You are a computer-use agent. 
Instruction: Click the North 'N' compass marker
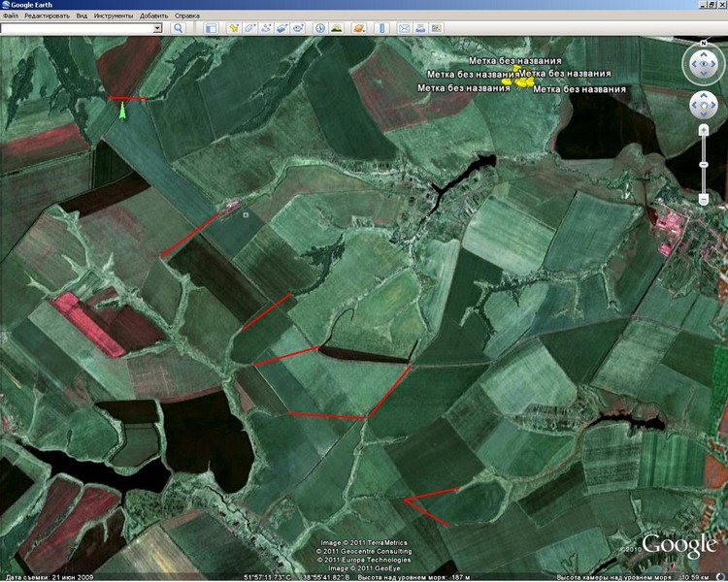coord(702,45)
